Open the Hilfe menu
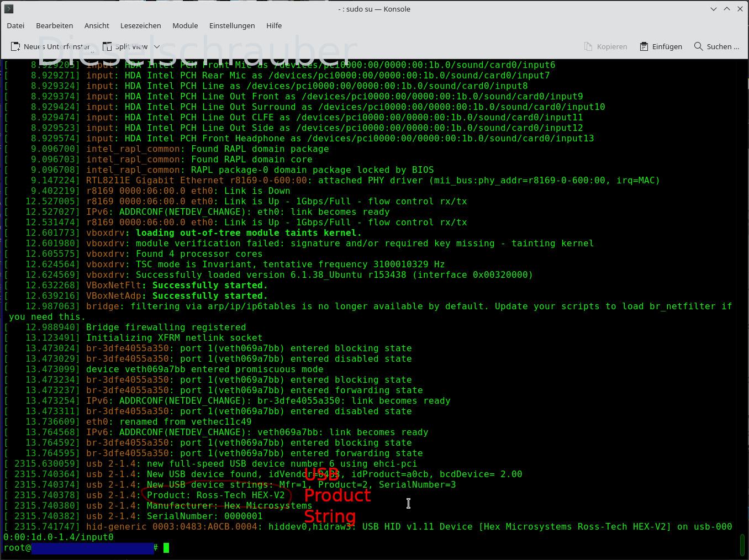Image resolution: width=749 pixels, height=560 pixels. (x=274, y=25)
